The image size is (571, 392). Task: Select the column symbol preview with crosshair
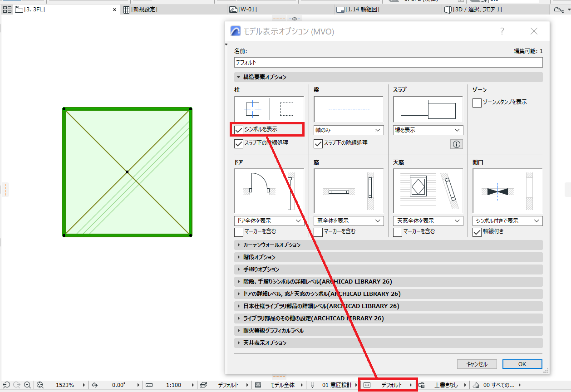click(252, 109)
